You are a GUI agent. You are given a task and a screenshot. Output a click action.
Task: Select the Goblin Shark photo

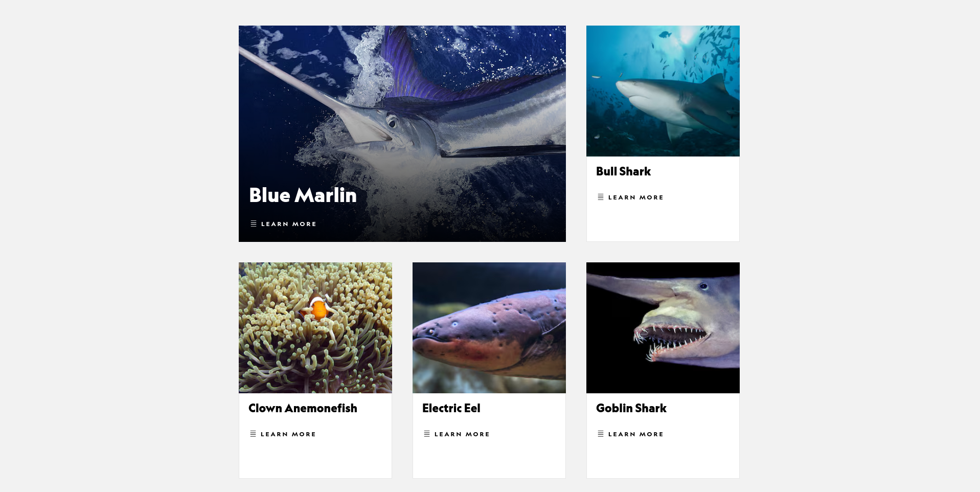[663, 328]
